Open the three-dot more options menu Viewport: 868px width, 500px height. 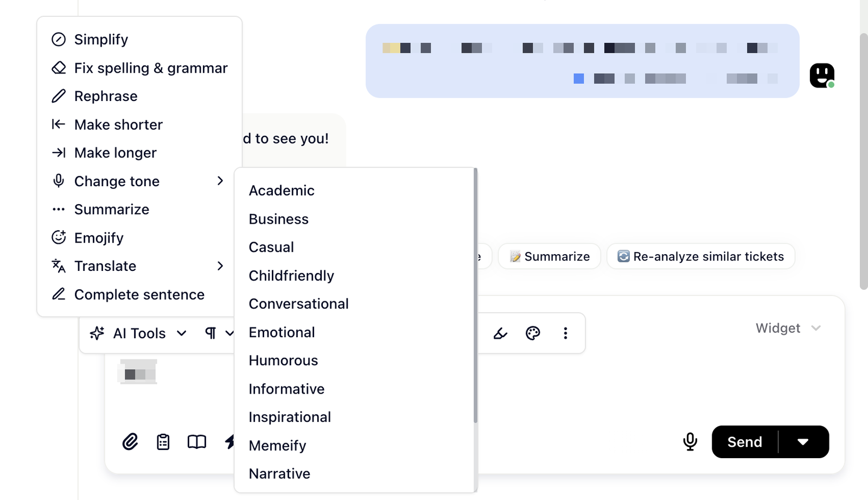565,333
